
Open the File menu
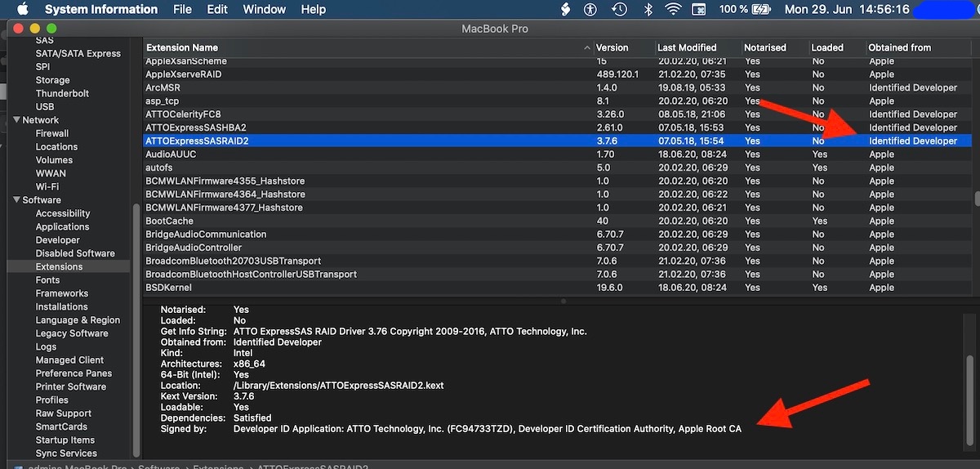pos(182,10)
